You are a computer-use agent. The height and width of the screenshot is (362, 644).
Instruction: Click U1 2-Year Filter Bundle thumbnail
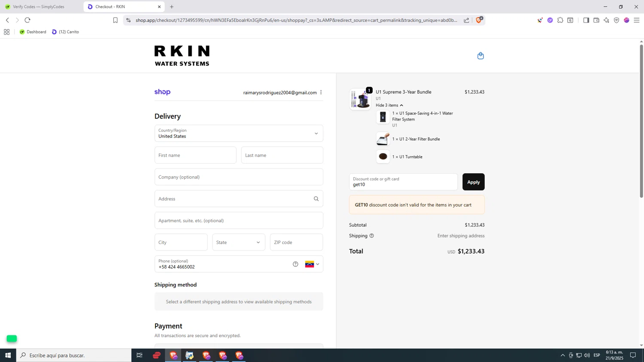(383, 139)
